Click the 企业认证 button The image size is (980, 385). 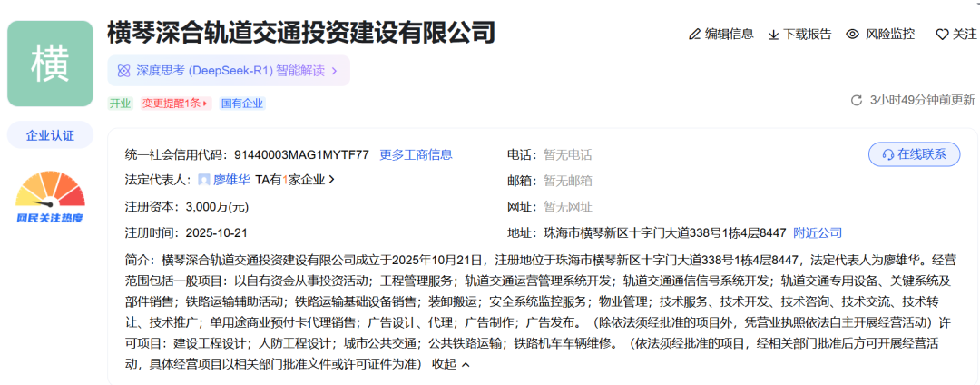coord(50,135)
